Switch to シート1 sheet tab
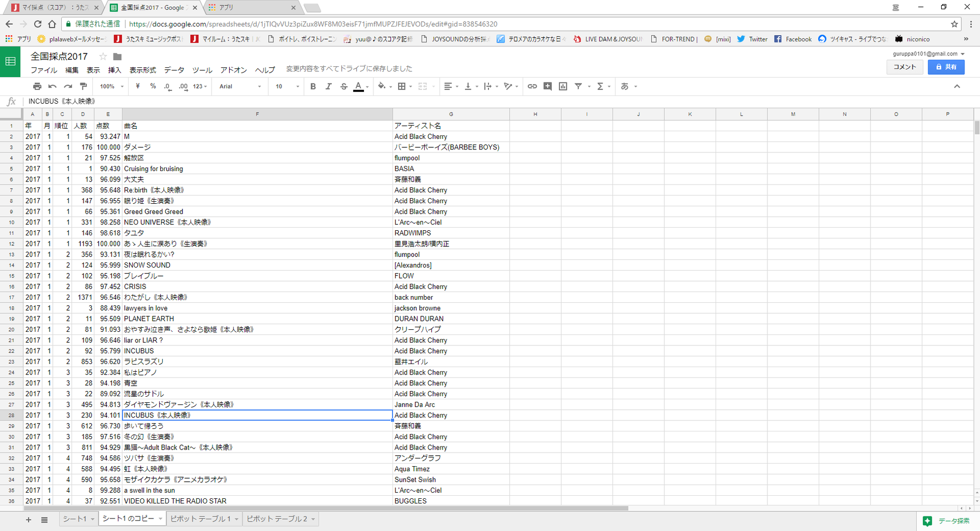The width and height of the screenshot is (980, 531). 78,519
